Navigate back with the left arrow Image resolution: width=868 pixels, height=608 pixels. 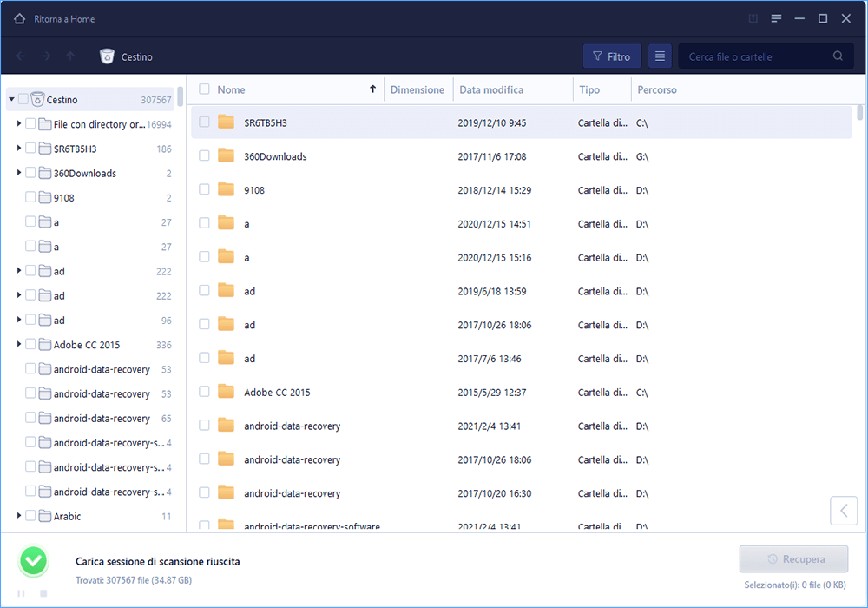[21, 56]
